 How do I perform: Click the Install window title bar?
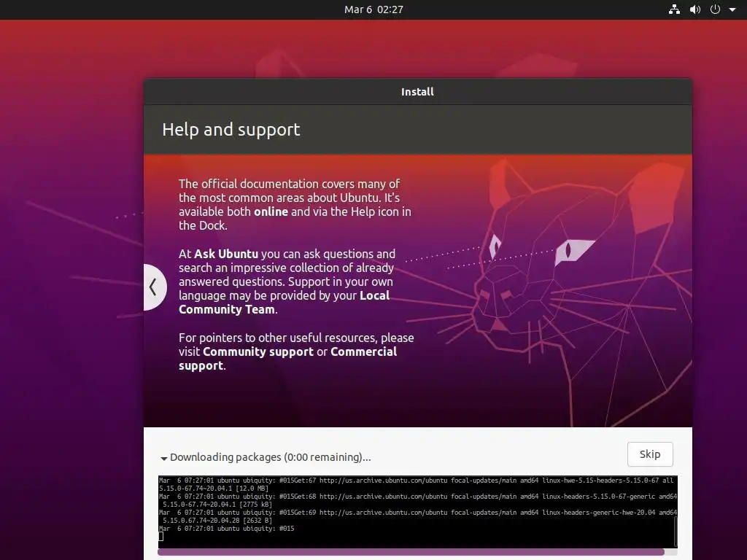click(418, 92)
